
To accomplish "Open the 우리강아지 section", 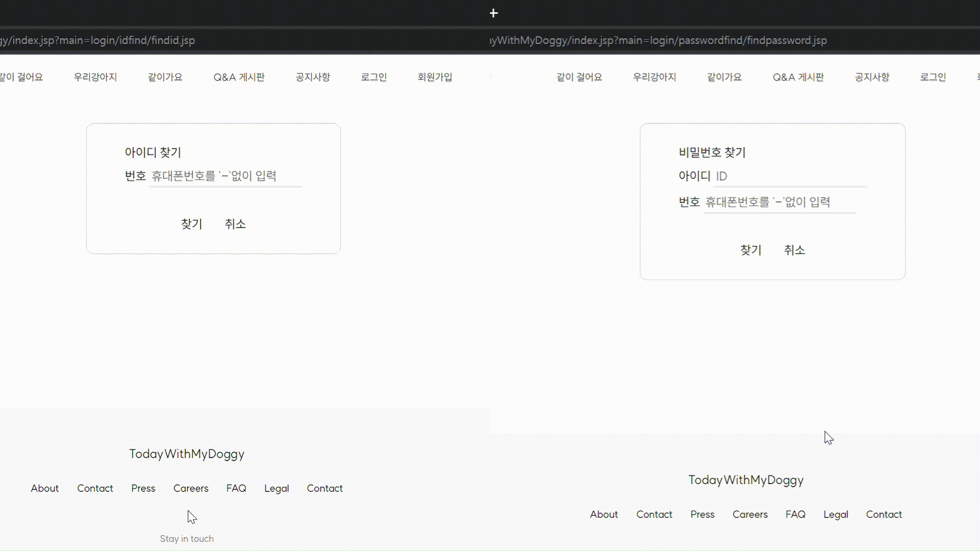I will coord(95,77).
